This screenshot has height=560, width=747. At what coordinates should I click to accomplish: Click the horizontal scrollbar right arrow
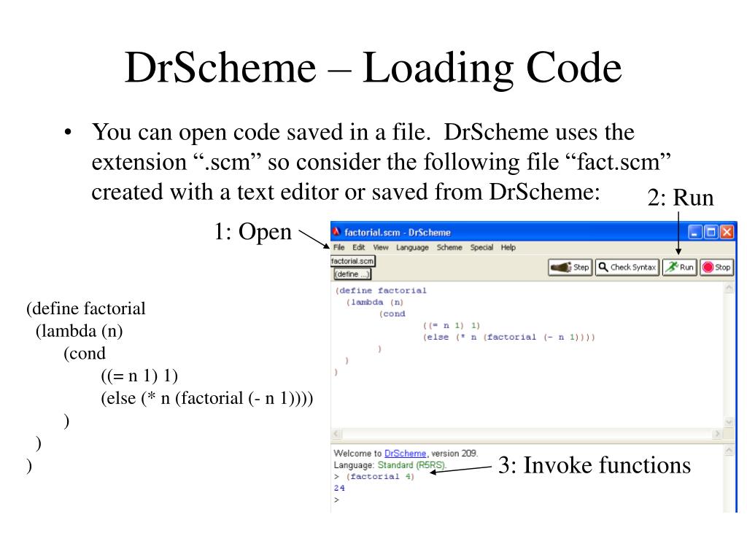(x=717, y=433)
